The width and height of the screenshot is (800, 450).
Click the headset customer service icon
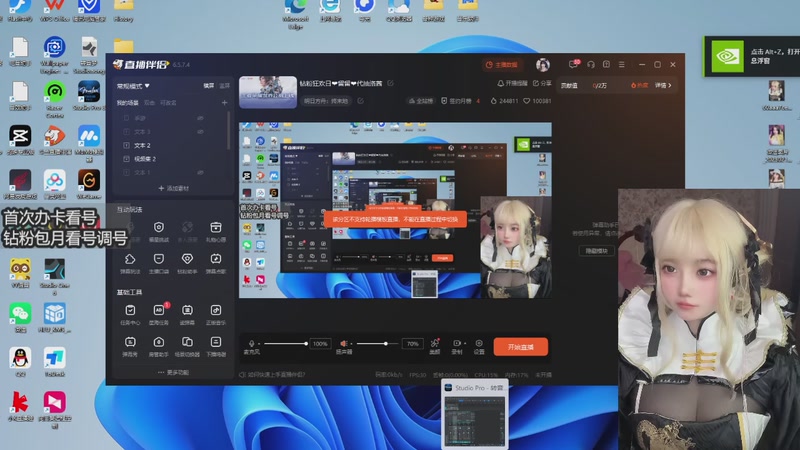click(x=591, y=64)
